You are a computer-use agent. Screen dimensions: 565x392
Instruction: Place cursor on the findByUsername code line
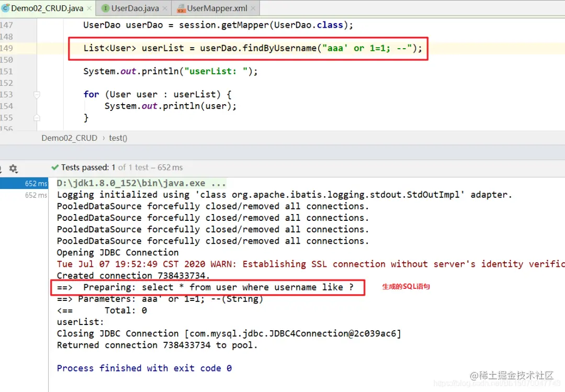click(x=251, y=48)
